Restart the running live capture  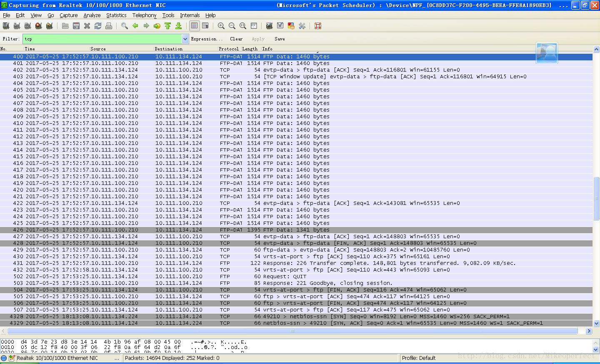49,26
